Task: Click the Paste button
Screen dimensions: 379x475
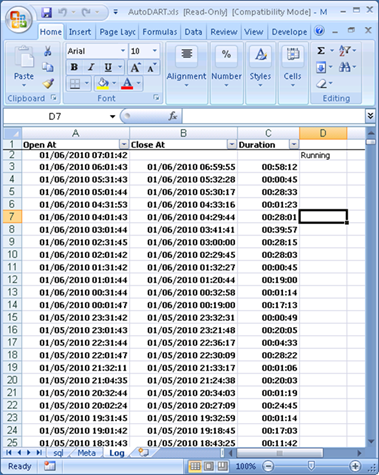Action: pos(24,67)
